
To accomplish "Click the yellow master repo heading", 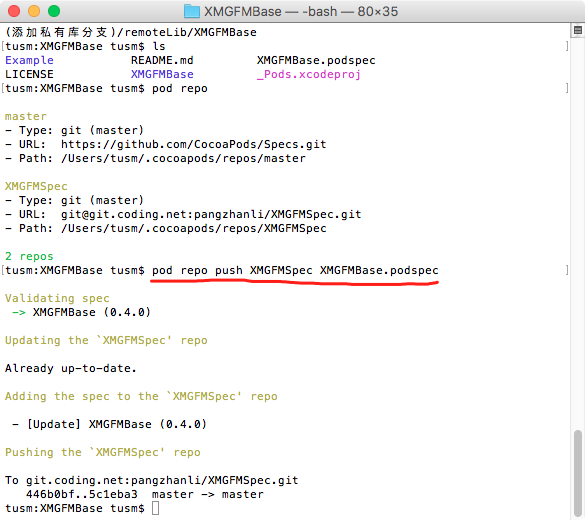I will 26,116.
